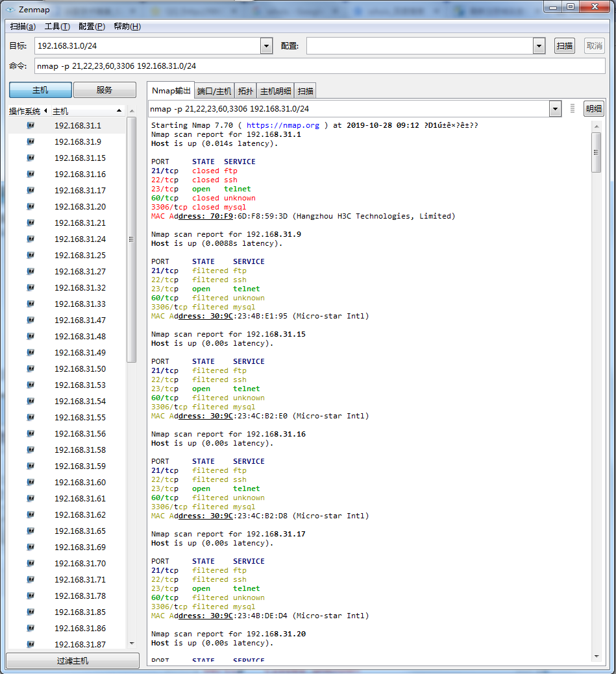Click the 取消 cancel button
The image size is (616, 674).
point(595,45)
